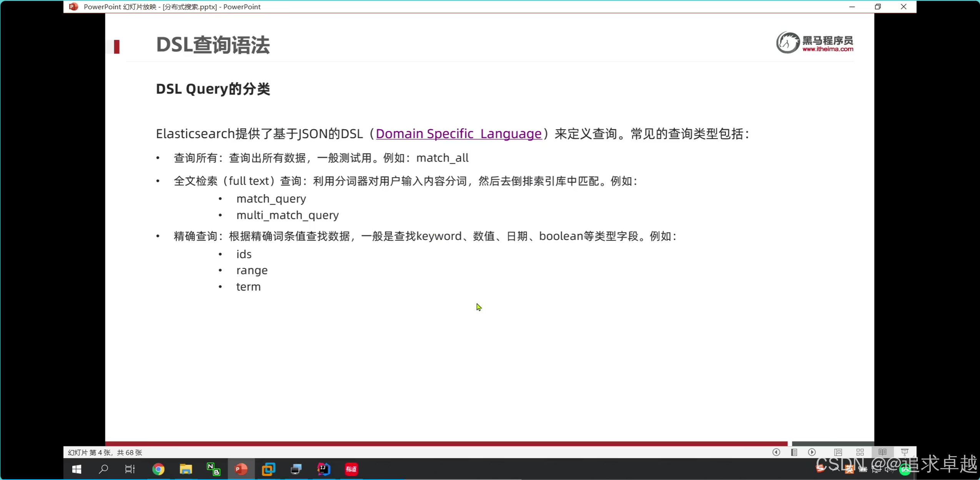
Task: Open the Youdao red app on taskbar
Action: (x=351, y=469)
